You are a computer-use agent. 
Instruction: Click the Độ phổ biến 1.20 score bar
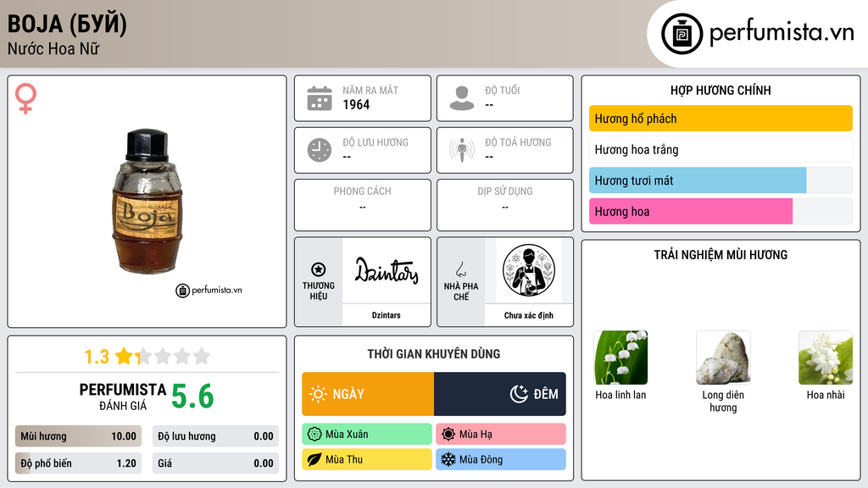79,463
